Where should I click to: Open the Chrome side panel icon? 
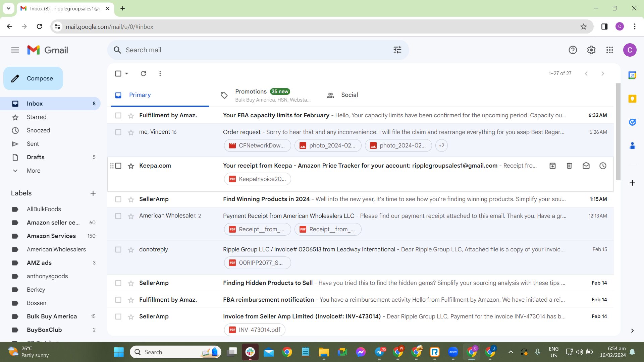pos(604,26)
